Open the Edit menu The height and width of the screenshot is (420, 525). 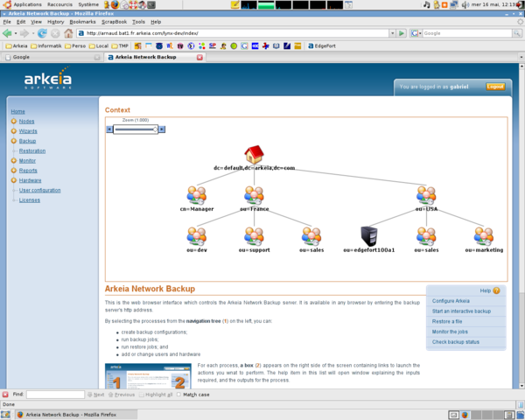coord(21,22)
